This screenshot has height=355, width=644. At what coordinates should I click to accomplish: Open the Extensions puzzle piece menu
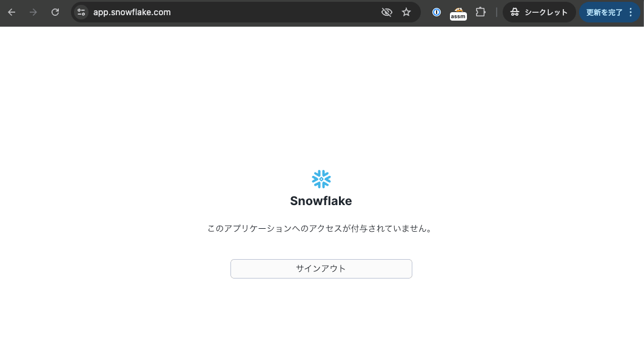[480, 12]
